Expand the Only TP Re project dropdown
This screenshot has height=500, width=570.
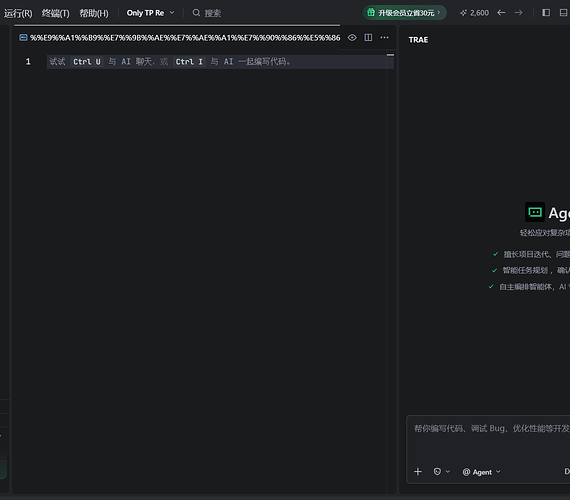coord(150,13)
